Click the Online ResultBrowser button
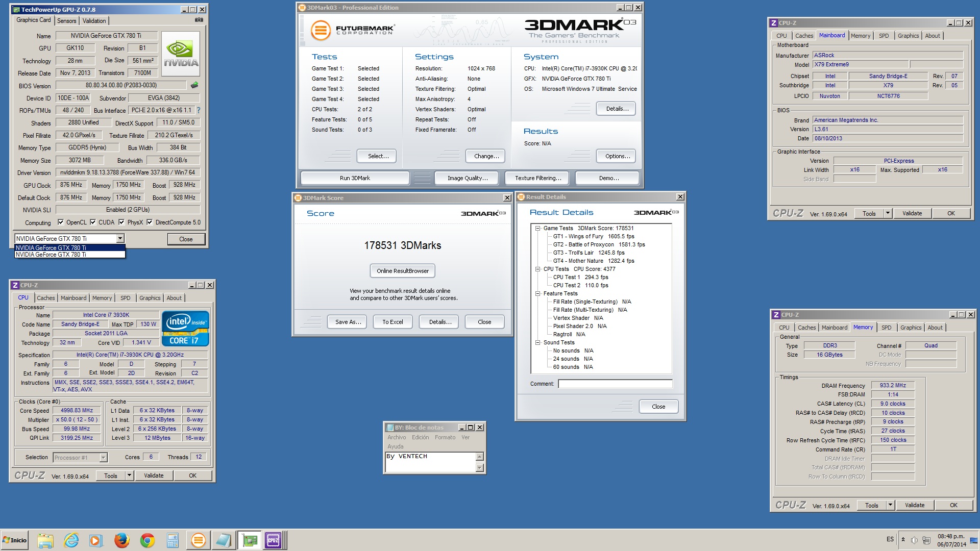This screenshot has height=551, width=980. pos(403,271)
